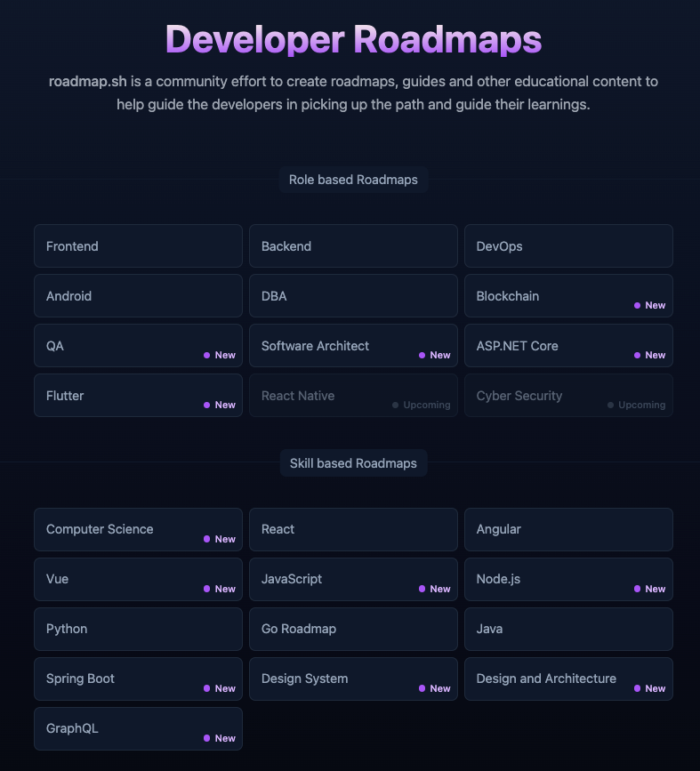Image resolution: width=700 pixels, height=771 pixels.
Task: Open the Computer Science roadmap
Action: [x=138, y=530]
